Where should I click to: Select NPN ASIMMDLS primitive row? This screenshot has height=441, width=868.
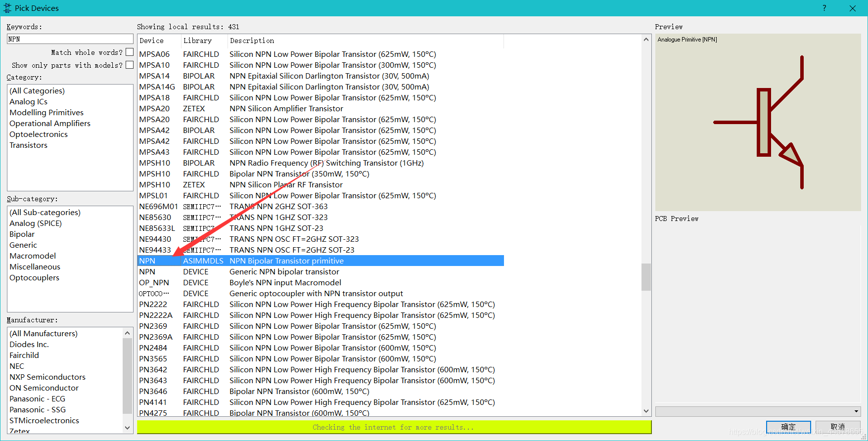[x=320, y=261]
